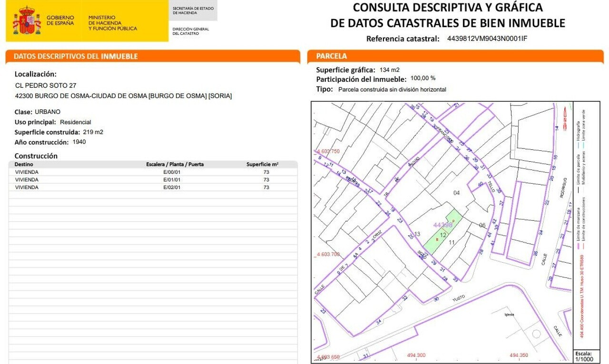This screenshot has height=364, width=609.
Task: Click the '134 m2' value
Action: pos(390,70)
